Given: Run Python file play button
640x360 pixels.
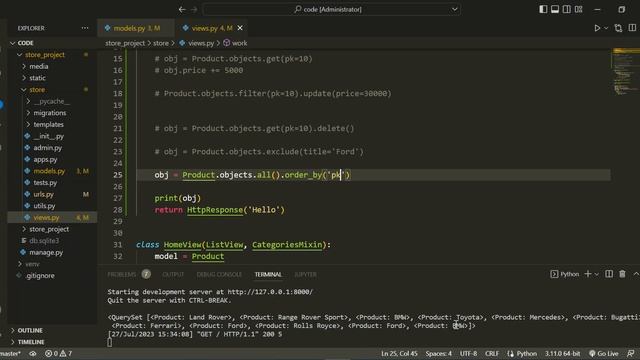Looking at the screenshot, I should click(x=597, y=28).
